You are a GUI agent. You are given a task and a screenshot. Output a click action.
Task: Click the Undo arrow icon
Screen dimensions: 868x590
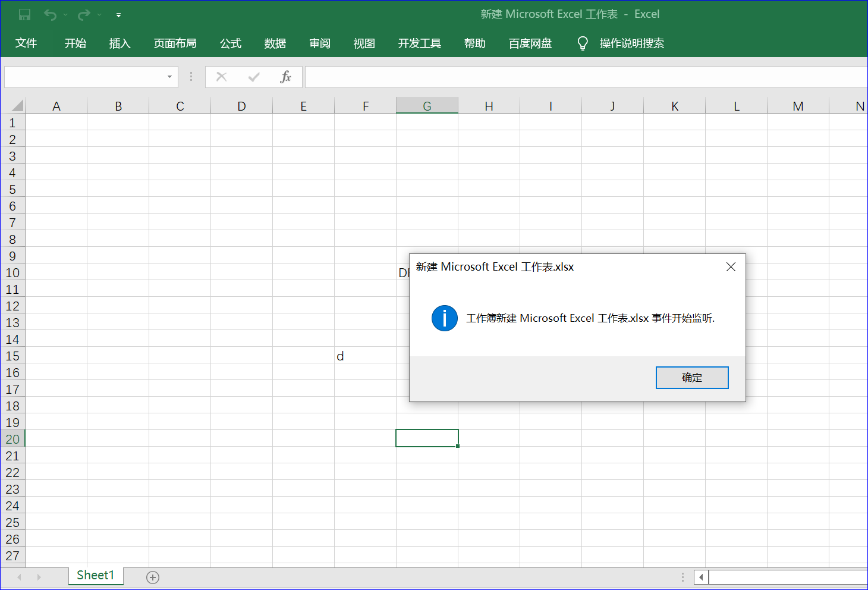tap(50, 15)
